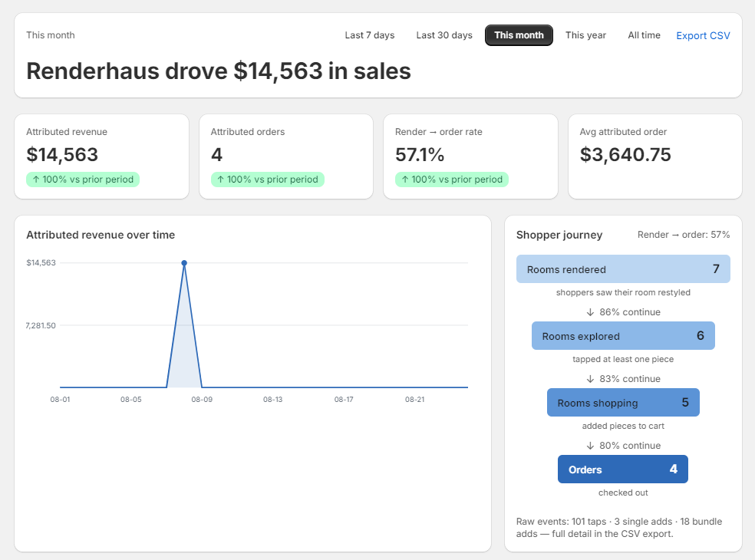Click the Renderhaus drove $14,563 in sales headline
This screenshot has width=755, height=560.
[219, 71]
